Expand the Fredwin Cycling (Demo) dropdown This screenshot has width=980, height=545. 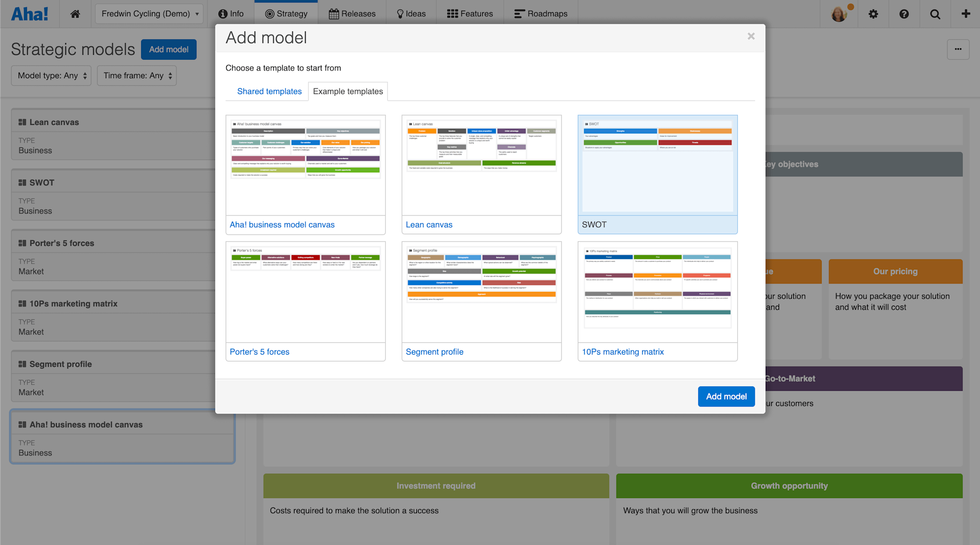149,14
